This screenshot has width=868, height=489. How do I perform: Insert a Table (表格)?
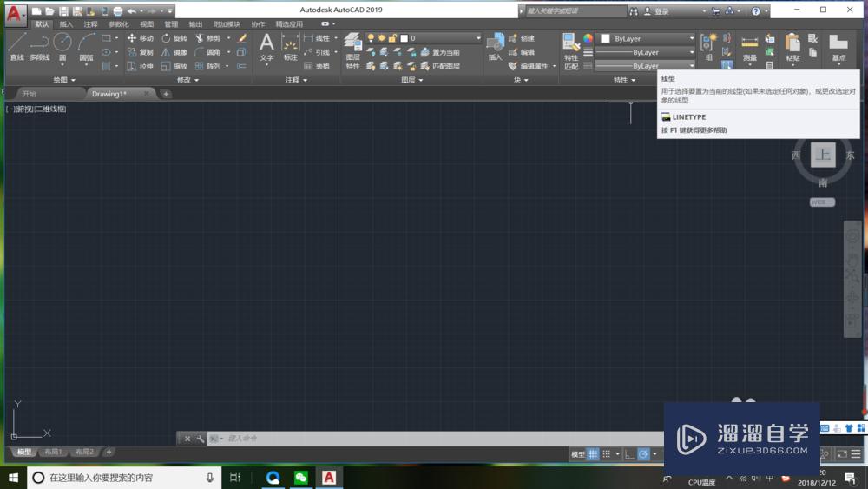(317, 66)
